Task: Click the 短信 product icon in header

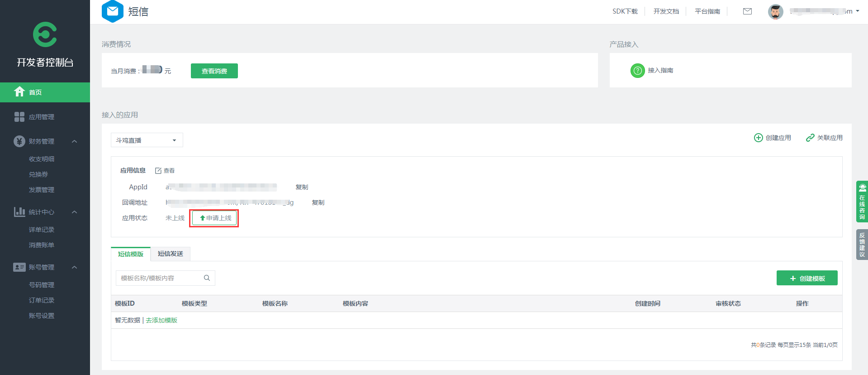Action: pos(113,11)
